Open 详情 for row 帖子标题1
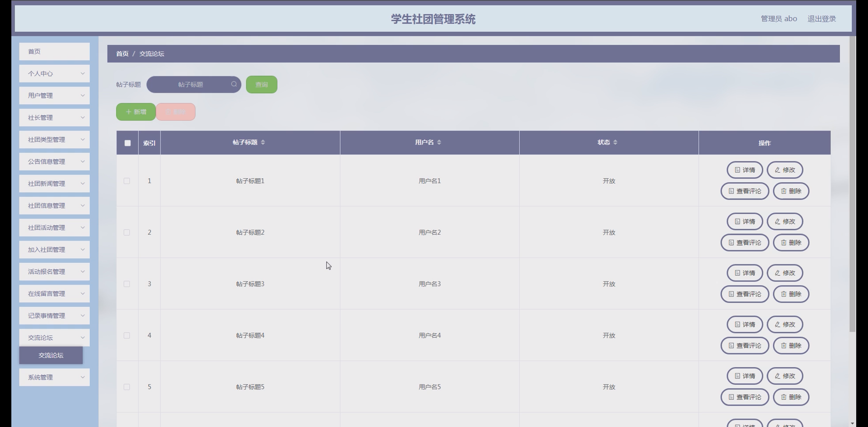 [745, 170]
